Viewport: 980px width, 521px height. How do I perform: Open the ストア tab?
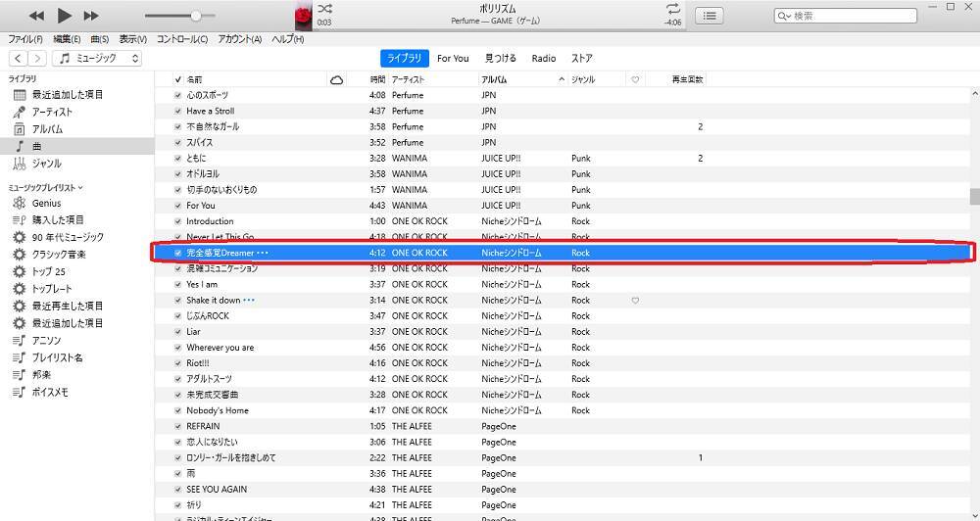click(x=581, y=59)
